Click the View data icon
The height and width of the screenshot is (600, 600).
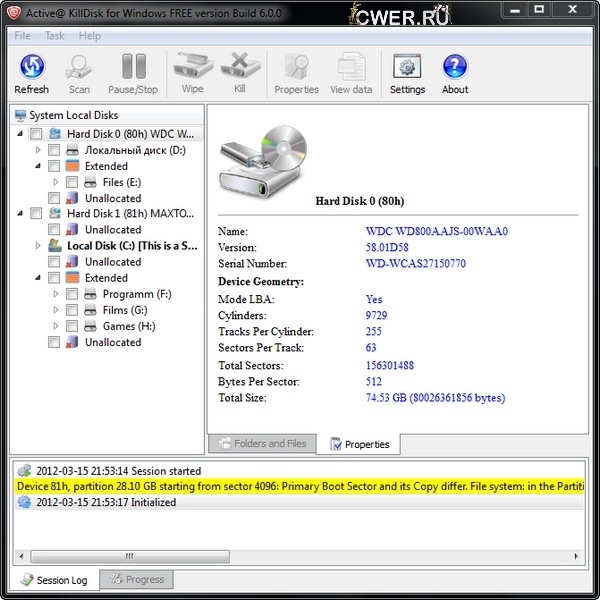(x=351, y=74)
